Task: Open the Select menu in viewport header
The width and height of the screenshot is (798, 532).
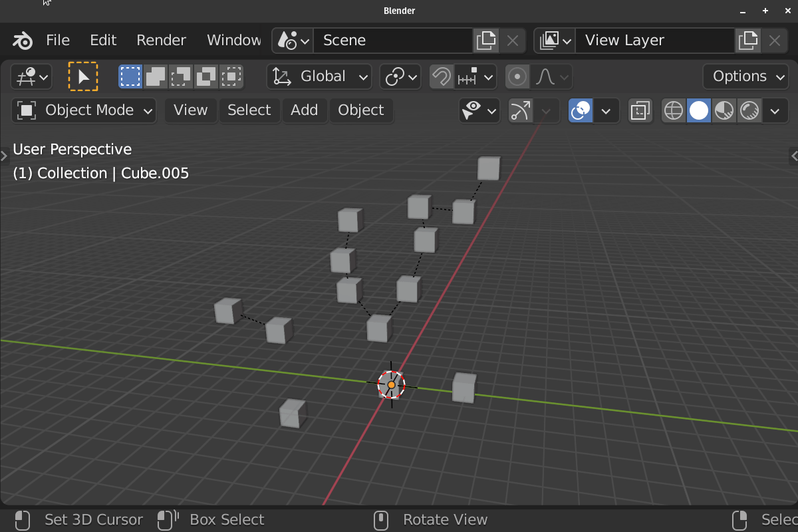Action: point(249,110)
